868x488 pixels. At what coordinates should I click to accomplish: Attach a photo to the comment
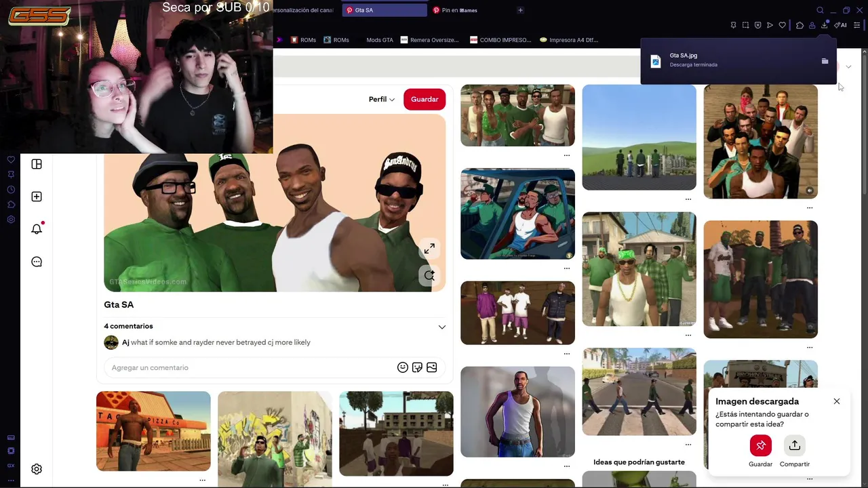431,367
